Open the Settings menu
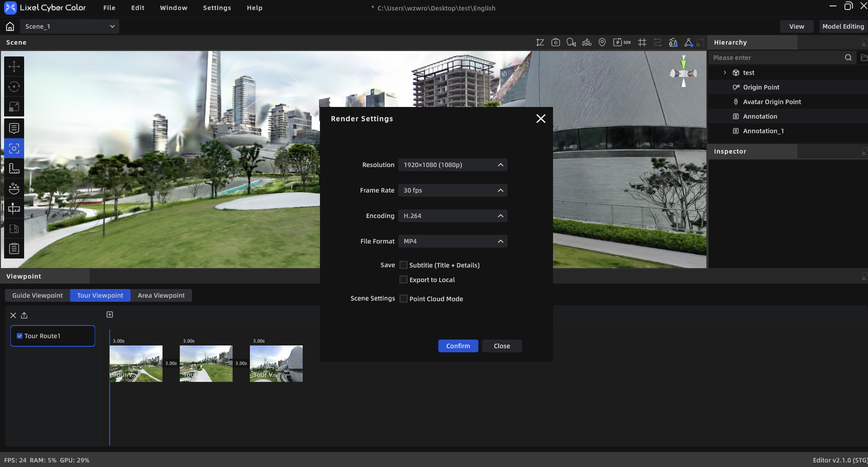This screenshot has height=467, width=868. click(217, 8)
